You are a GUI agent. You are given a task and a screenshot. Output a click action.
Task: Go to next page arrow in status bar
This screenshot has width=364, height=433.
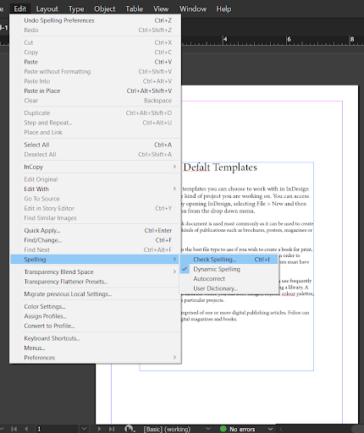99,429
